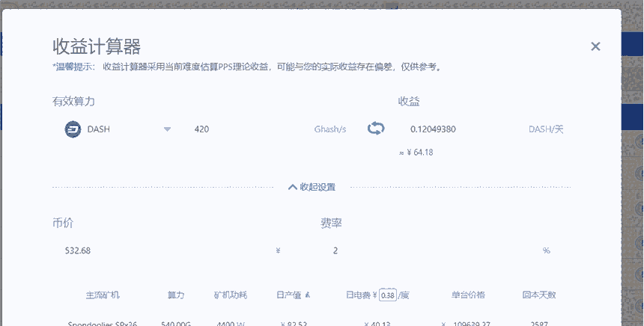Open the DASH coin dropdown arrow
Image resolution: width=644 pixels, height=326 pixels.
167,129
